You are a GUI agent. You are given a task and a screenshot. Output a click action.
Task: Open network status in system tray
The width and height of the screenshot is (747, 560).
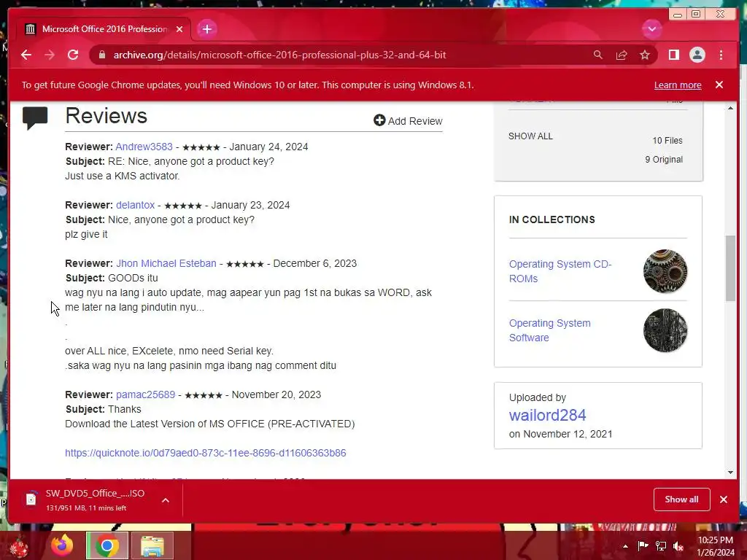tap(661, 545)
